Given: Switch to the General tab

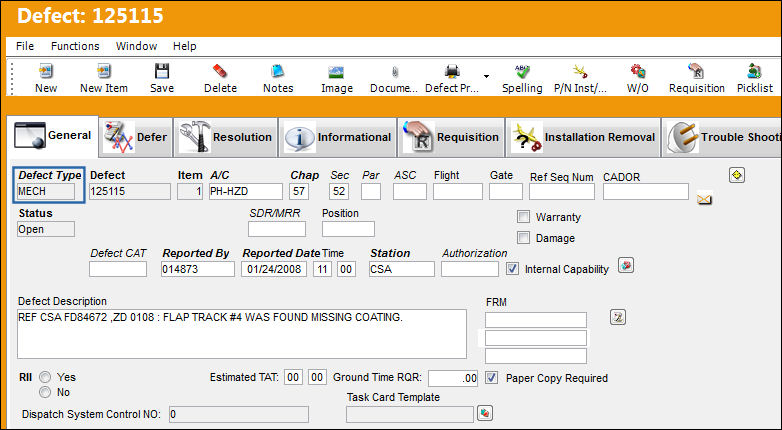Looking at the screenshot, I should click(53, 136).
